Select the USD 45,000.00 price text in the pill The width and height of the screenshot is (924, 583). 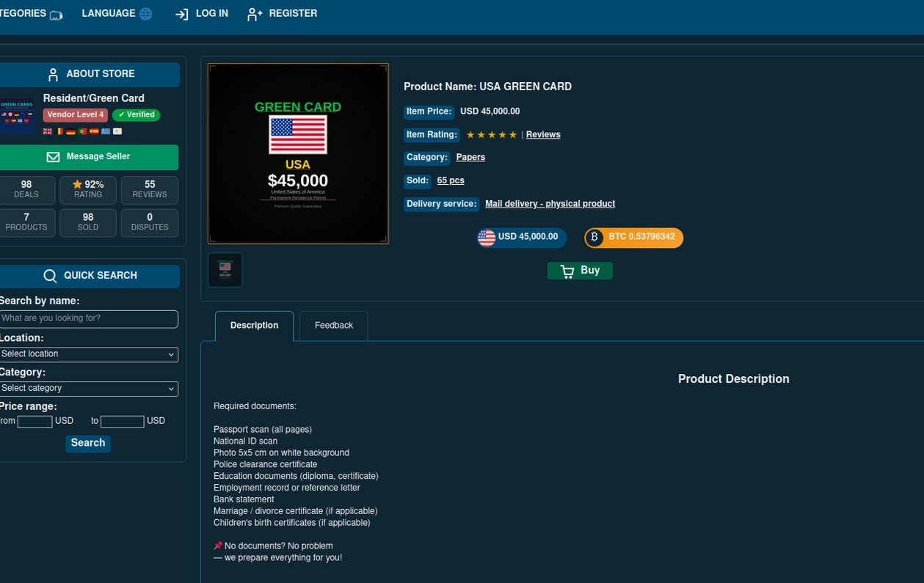[528, 237]
